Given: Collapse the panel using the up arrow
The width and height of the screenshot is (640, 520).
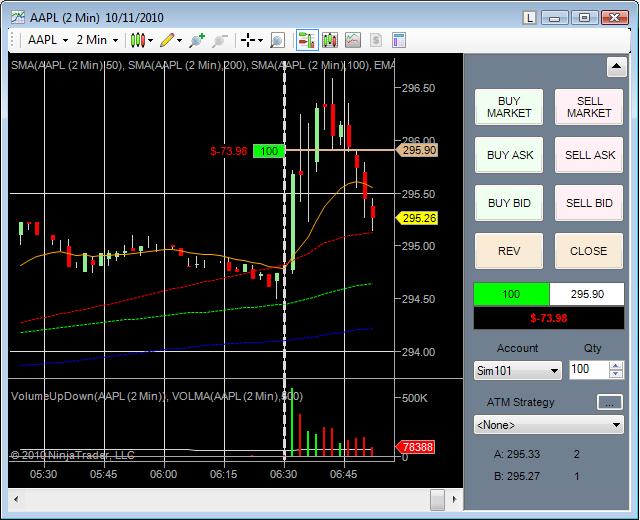Looking at the screenshot, I should [x=616, y=67].
